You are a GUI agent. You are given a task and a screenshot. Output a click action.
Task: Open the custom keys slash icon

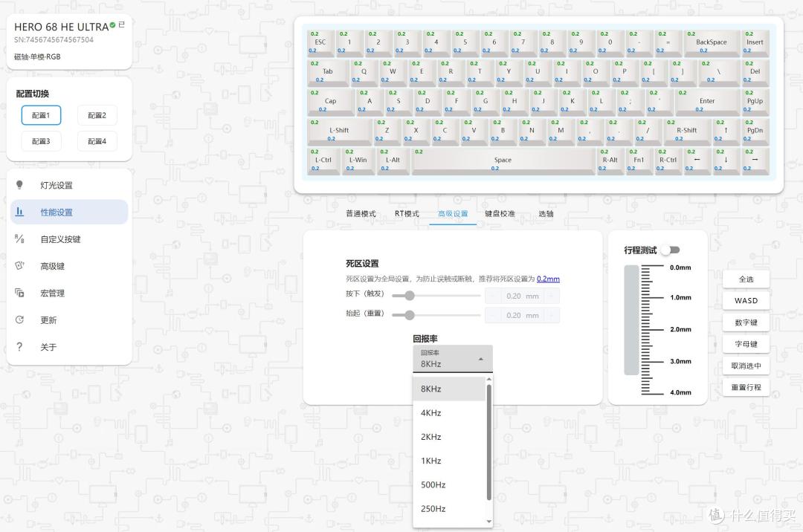click(x=19, y=239)
